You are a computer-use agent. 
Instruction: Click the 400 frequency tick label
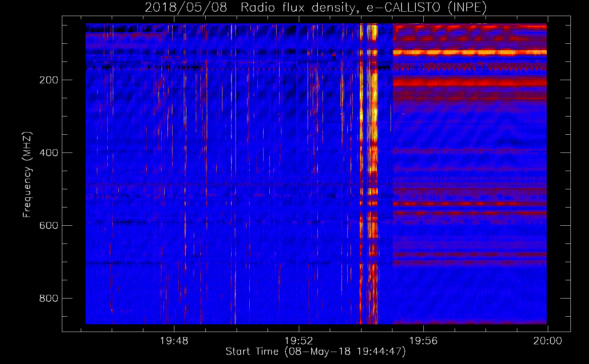pyautogui.click(x=49, y=153)
